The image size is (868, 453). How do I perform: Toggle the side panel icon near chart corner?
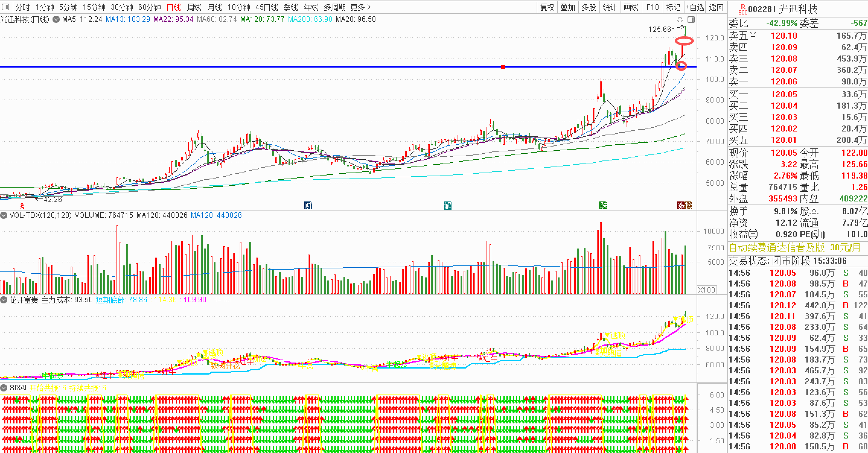point(691,20)
